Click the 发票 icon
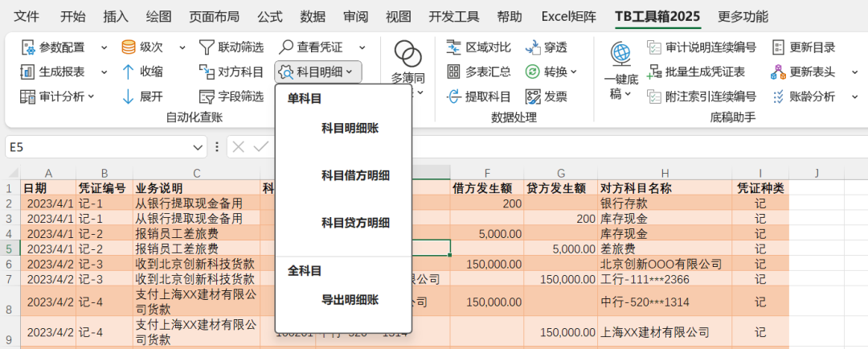The height and width of the screenshot is (349, 868). pos(533,96)
